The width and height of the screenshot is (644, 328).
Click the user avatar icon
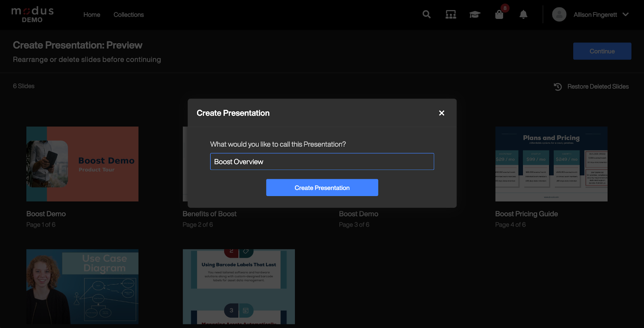click(x=559, y=15)
